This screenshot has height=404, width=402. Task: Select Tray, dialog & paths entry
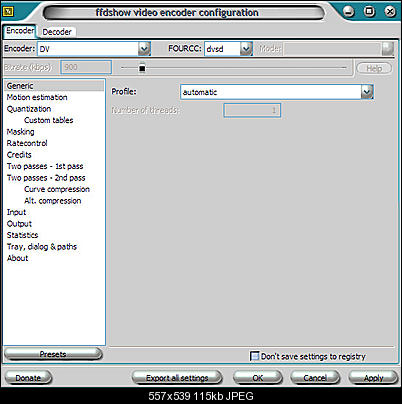coord(42,247)
